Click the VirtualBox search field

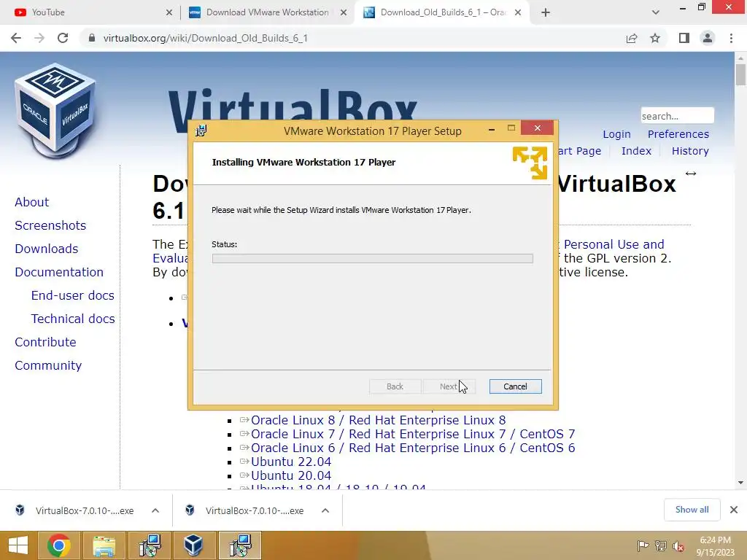(677, 116)
